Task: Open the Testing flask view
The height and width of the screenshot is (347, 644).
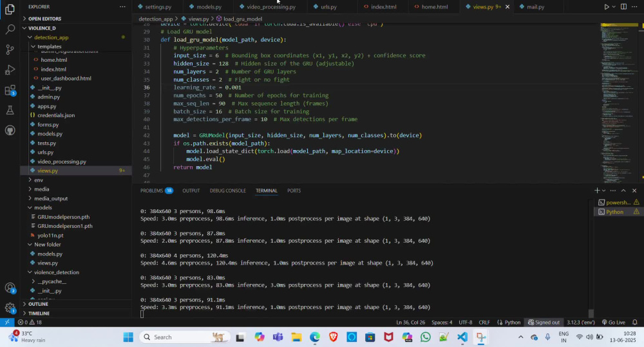Action: (10, 110)
